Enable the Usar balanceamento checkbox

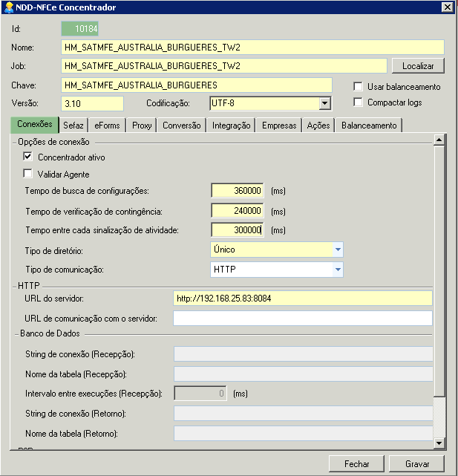tap(359, 86)
